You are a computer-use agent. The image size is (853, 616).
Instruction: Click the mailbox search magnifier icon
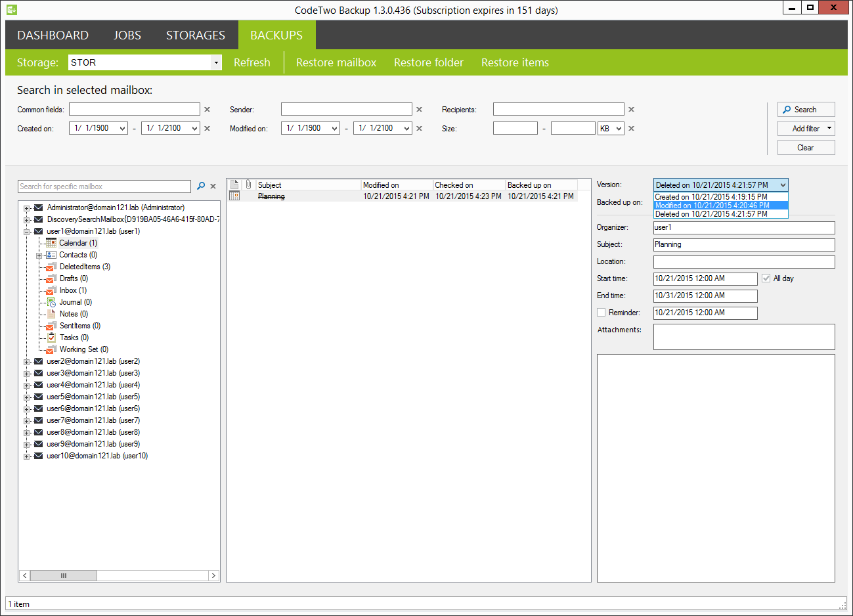202,186
